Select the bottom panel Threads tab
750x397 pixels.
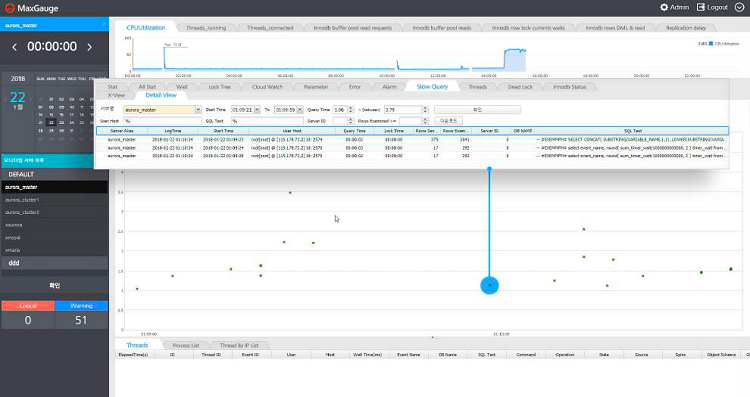click(x=137, y=345)
